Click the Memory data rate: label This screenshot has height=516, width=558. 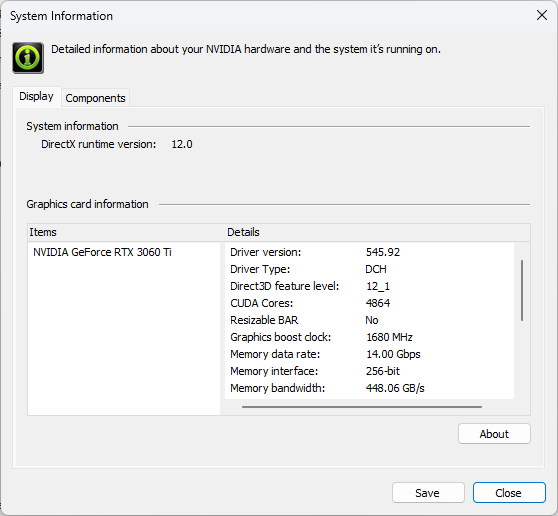pos(275,354)
